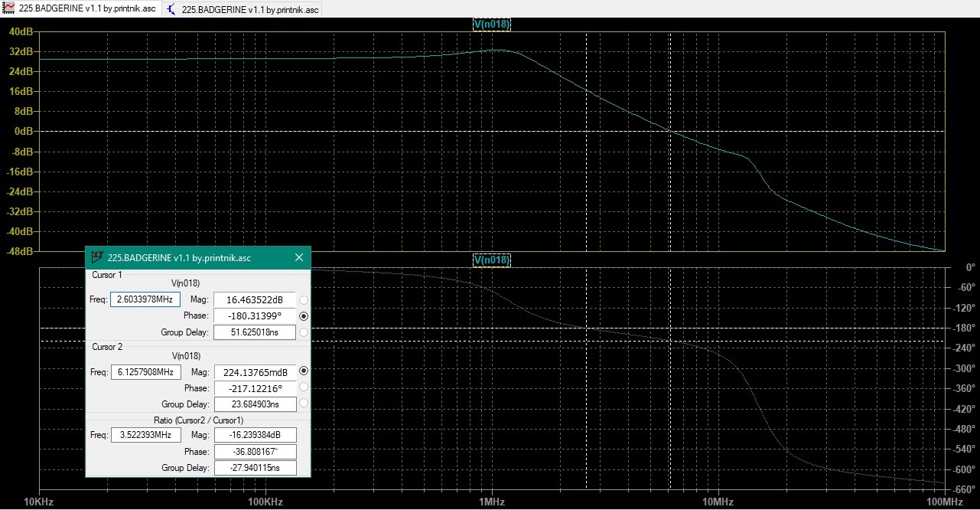Click Cursor 2 Freq field 6.1257908MHz
The image size is (980, 510).
145,372
